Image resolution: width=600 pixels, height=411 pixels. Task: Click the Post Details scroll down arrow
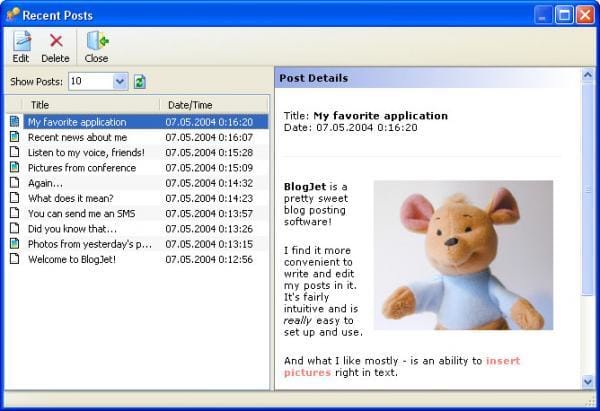pos(588,381)
